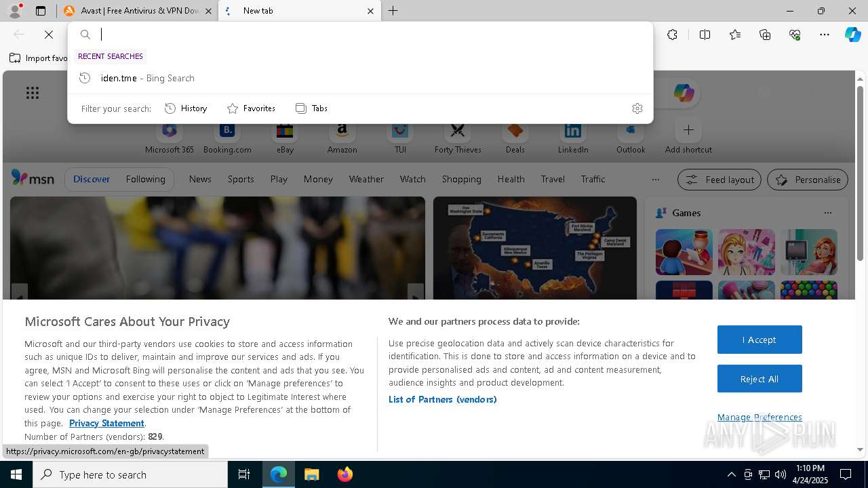Image resolution: width=868 pixels, height=488 pixels.
Task: Open the Games card options ellipsis
Action: coord(827,213)
